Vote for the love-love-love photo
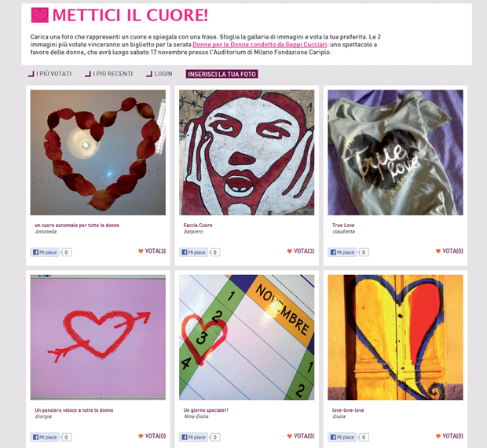 (x=449, y=436)
